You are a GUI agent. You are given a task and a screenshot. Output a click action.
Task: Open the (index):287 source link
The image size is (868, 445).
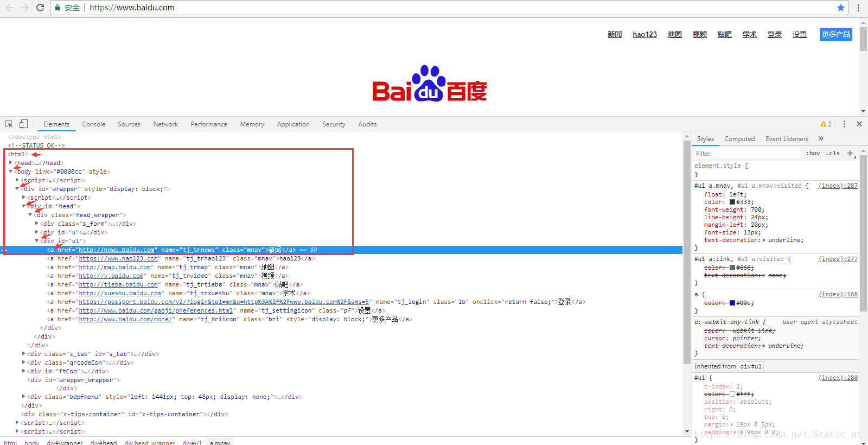pos(838,186)
